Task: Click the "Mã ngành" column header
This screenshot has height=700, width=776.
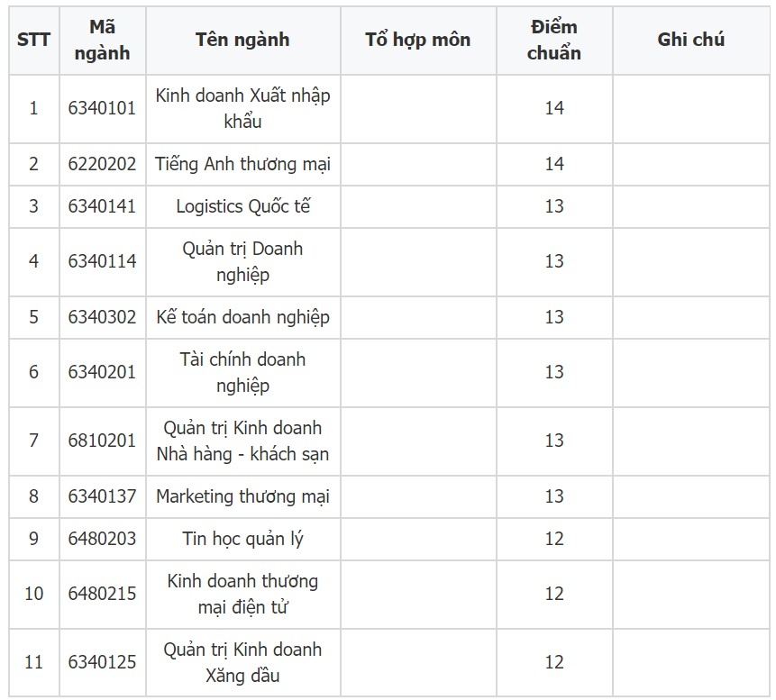Action: (x=102, y=40)
